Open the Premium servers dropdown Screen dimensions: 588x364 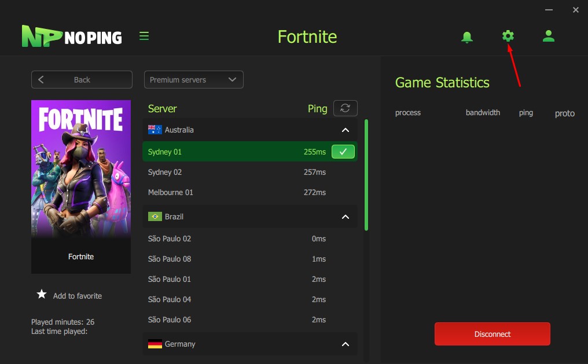pyautogui.click(x=193, y=79)
